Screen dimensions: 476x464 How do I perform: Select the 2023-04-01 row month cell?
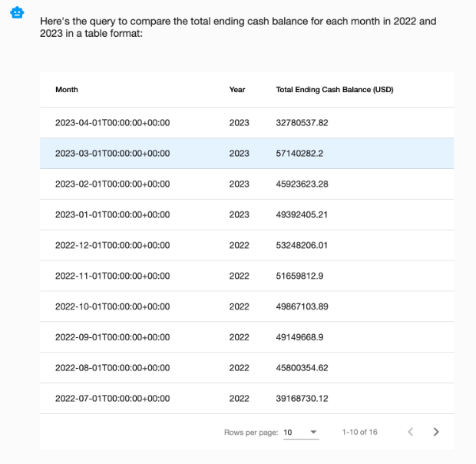[x=112, y=122]
